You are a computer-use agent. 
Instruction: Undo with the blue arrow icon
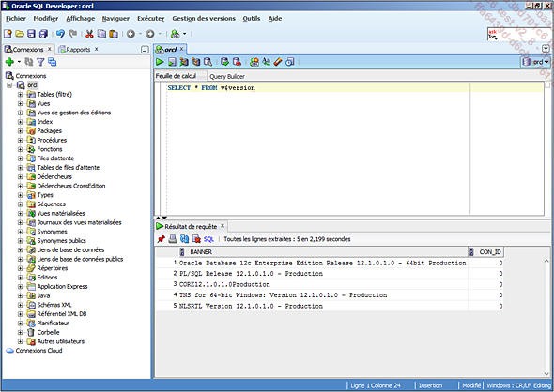coord(60,34)
